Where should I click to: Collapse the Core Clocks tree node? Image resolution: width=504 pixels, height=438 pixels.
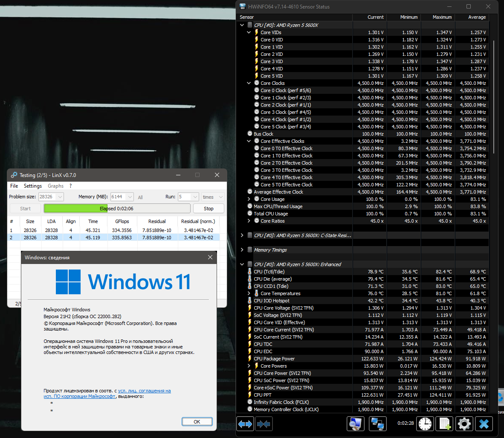click(x=249, y=83)
